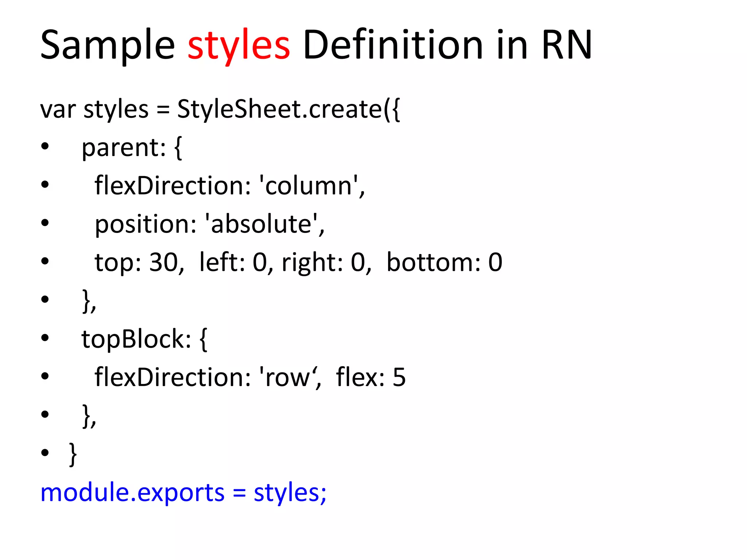Click the final closing '}' brace line
This screenshot has height=560, width=747.
pos(73,454)
